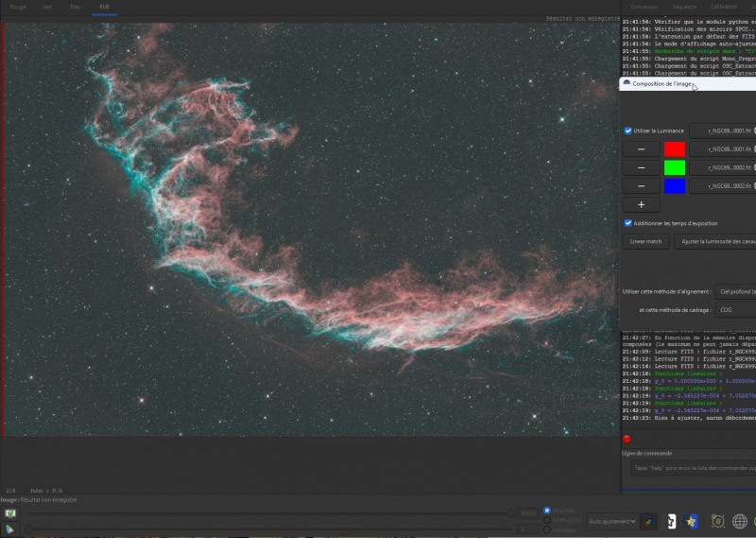Choose the luminance file r_NGC69...0001.fit

pos(723,130)
